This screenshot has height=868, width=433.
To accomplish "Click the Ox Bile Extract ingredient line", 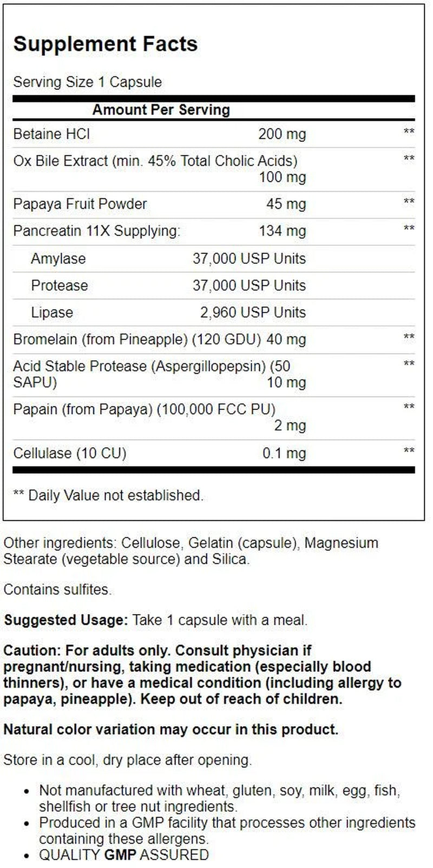I will click(x=155, y=161).
